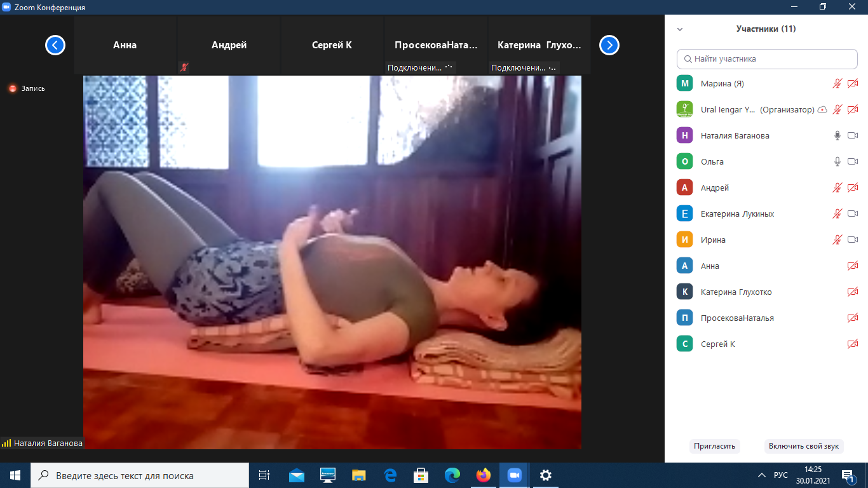Collapse the Участники panel with chevron
This screenshot has width=868, height=488.
[x=680, y=29]
